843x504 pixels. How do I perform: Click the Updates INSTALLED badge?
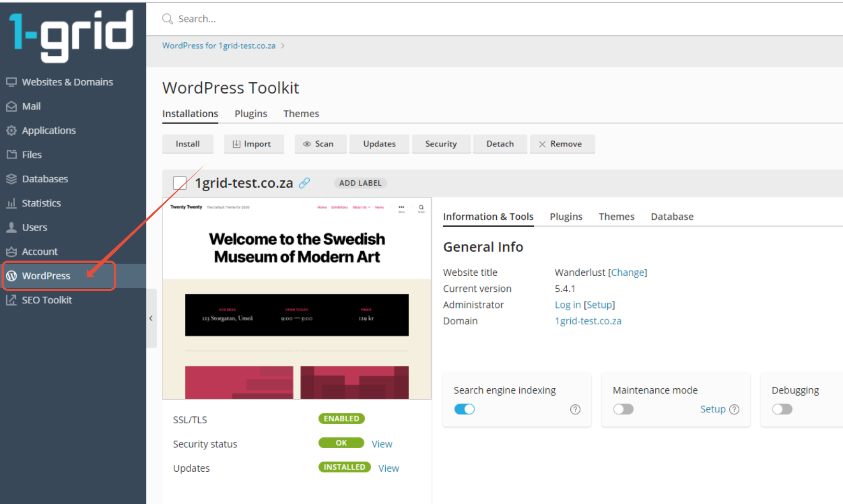(345, 467)
